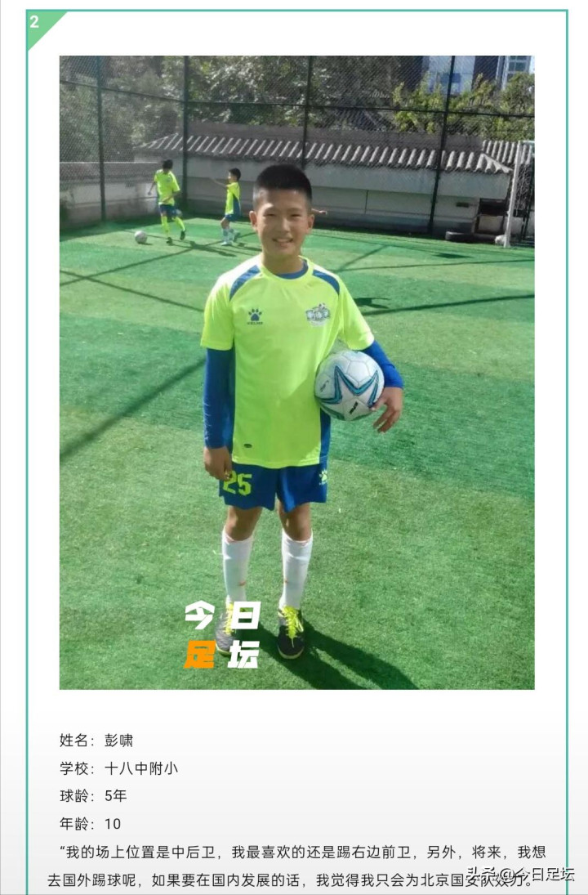Select the name line 姓名：彭啸
The height and width of the screenshot is (895, 588).
pos(96,741)
